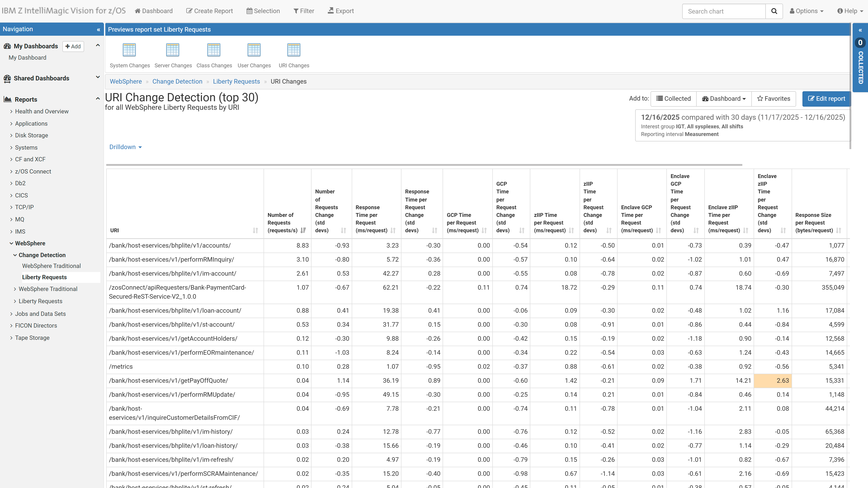Open the System Changes report thumbnail
The width and height of the screenshot is (868, 488).
pos(129,50)
